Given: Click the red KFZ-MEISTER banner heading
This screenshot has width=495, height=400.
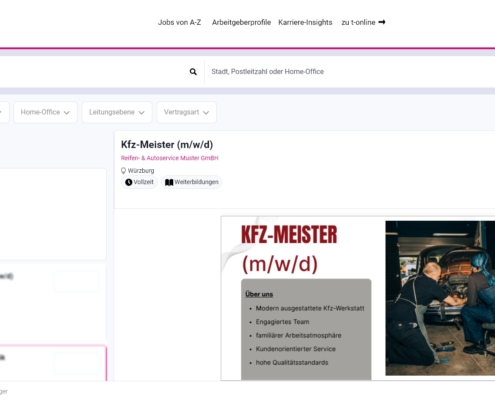Looking at the screenshot, I should 289,235.
